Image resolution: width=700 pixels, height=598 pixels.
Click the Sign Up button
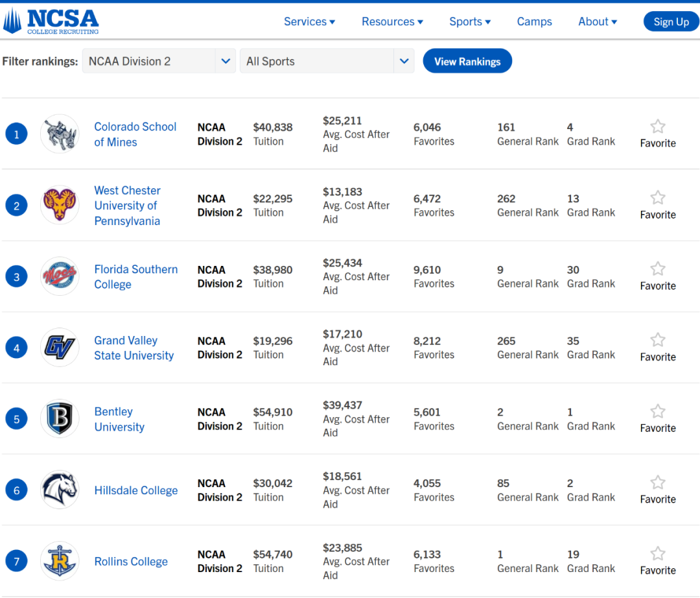pos(671,21)
